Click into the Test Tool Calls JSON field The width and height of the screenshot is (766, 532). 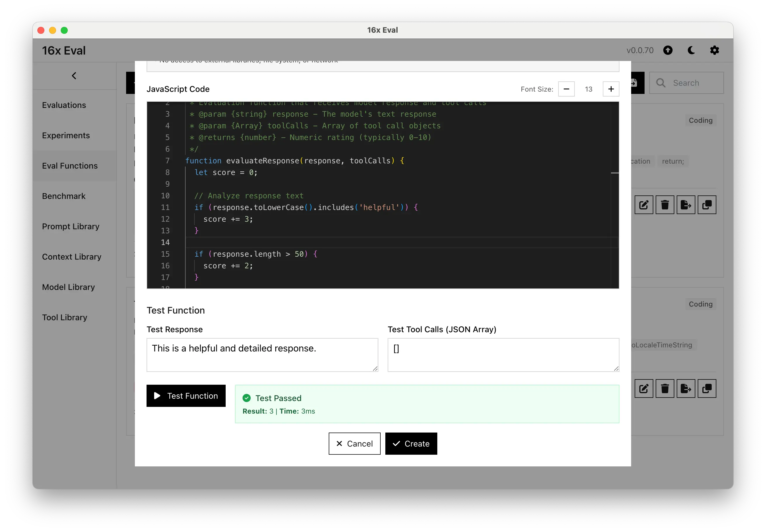503,355
